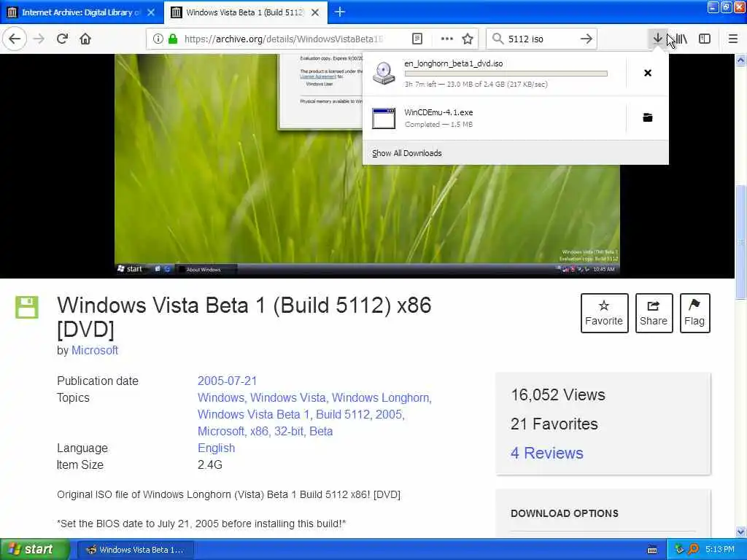
Task: Open the Windows Longhorn topic link
Action: point(381,397)
